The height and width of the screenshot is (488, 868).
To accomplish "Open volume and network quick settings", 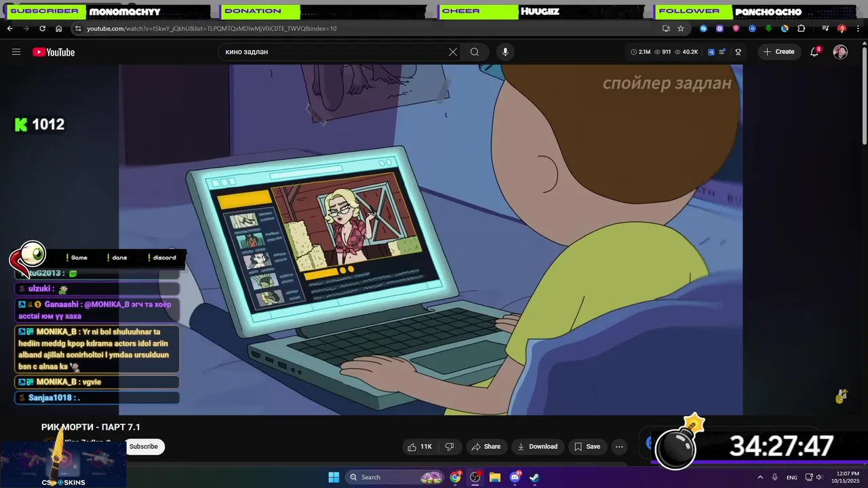I will tap(814, 477).
